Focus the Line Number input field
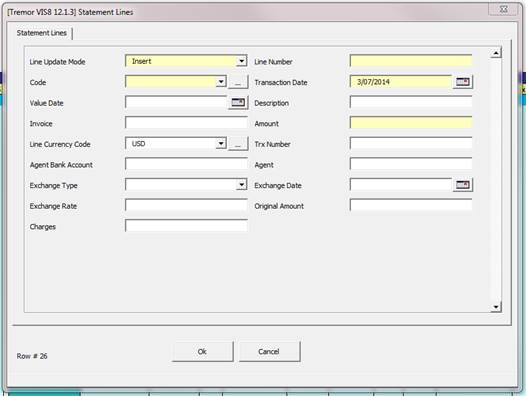Screen dimensions: 526x396 pyautogui.click(x=411, y=61)
